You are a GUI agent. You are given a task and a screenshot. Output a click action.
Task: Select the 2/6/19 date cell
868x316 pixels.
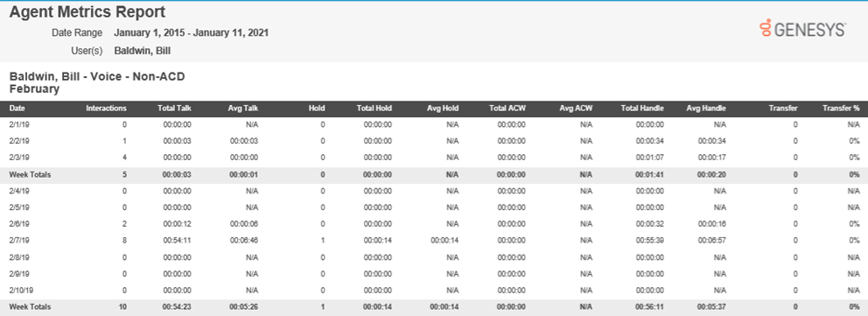point(18,224)
